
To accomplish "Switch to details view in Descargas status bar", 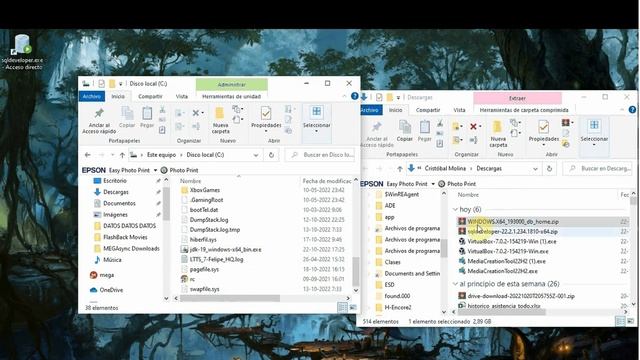I will click(x=620, y=322).
